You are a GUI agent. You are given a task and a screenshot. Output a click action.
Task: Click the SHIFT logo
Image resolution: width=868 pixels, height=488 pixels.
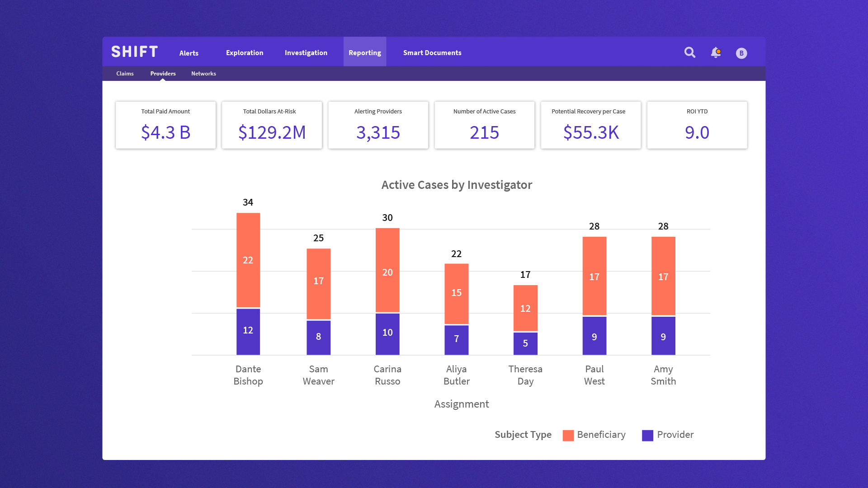pyautogui.click(x=135, y=52)
